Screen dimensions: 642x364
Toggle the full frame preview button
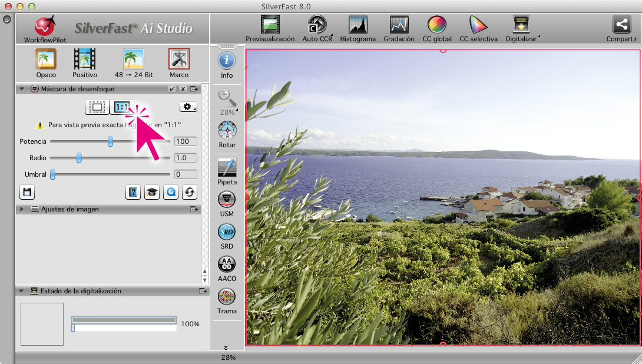tap(97, 107)
